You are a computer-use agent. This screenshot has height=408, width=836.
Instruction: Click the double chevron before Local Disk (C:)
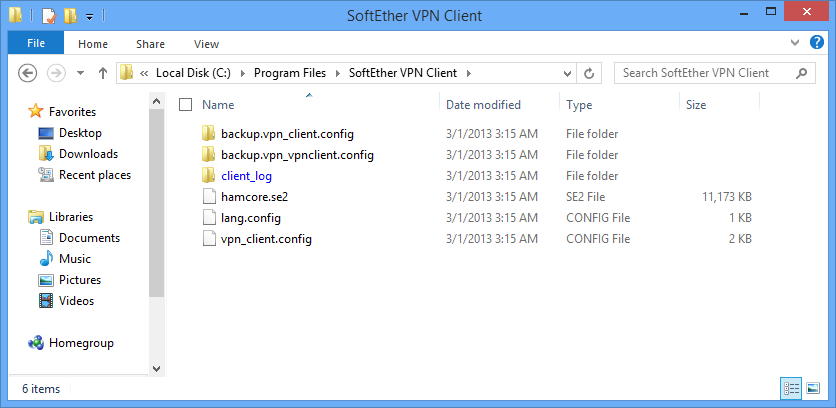click(x=143, y=73)
